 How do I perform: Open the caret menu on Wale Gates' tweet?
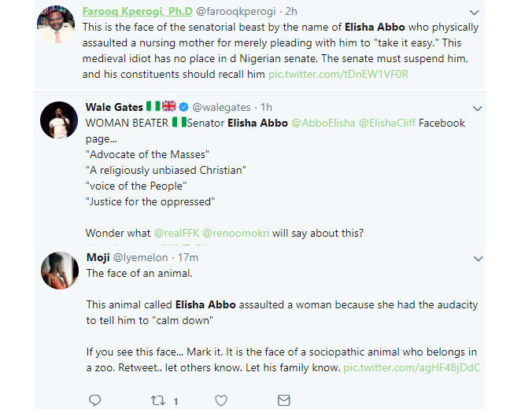477,107
